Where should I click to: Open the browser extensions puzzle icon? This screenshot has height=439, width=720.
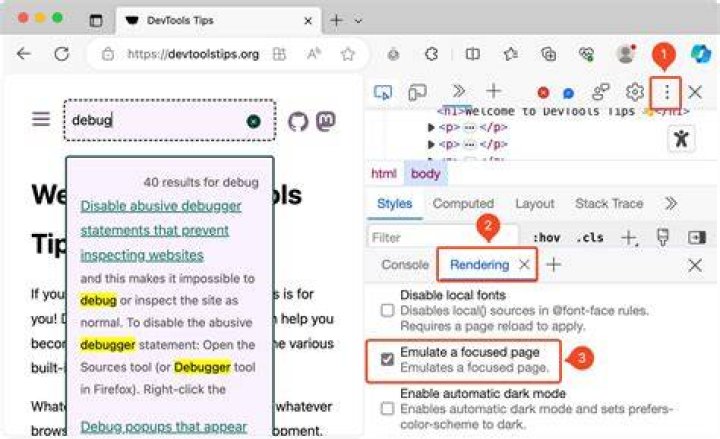(431, 54)
